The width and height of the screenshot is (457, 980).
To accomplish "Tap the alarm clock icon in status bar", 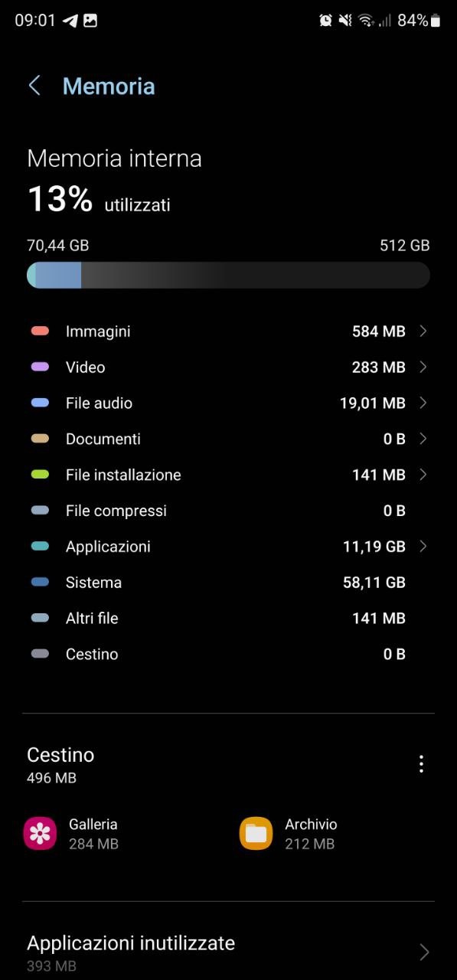I will pos(326,21).
